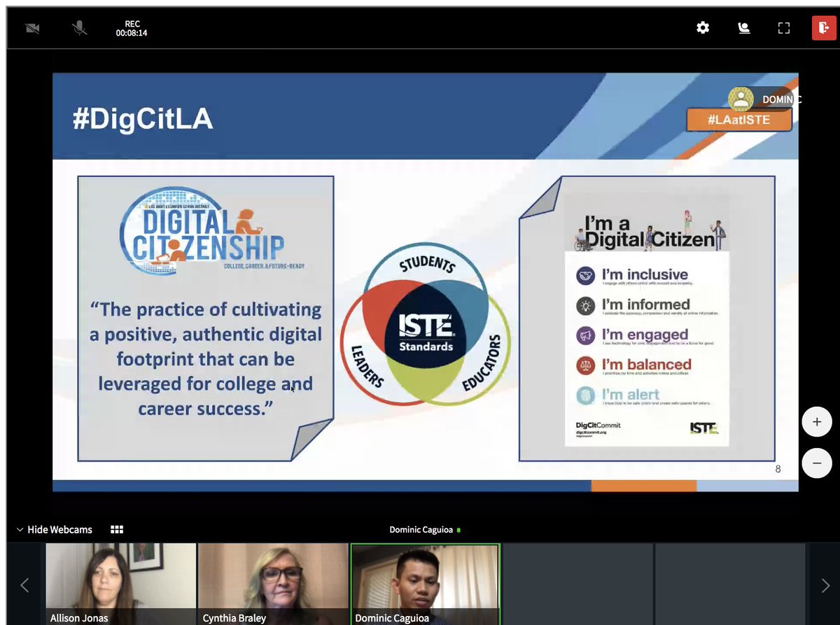Click the #DigCitLA slide title

pos(143,120)
